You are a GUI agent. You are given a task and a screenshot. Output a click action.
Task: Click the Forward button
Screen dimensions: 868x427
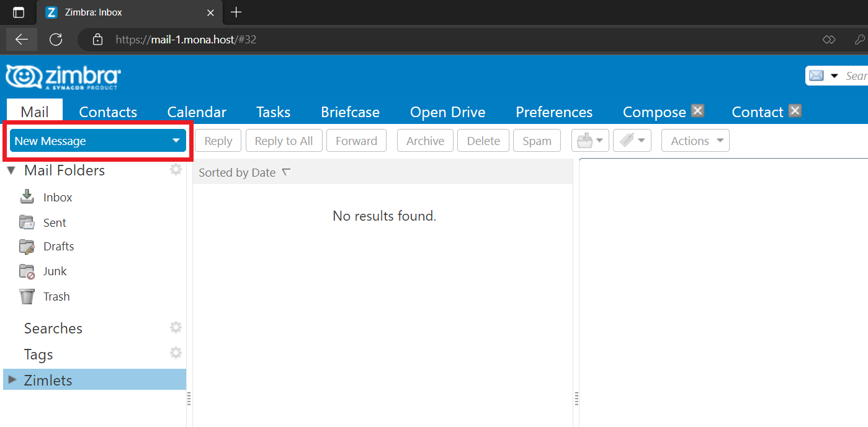tap(356, 141)
